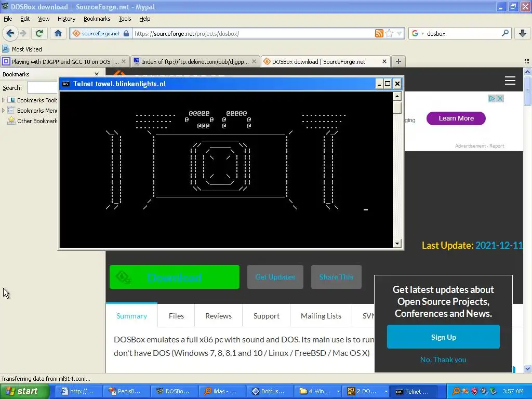The width and height of the screenshot is (532, 399).
Task: Dismiss popup with No, Thank you link
Action: point(443,360)
